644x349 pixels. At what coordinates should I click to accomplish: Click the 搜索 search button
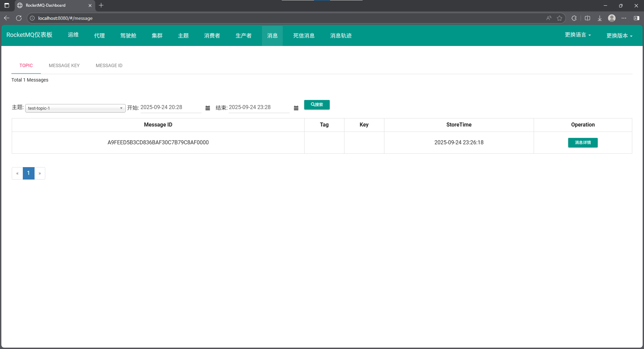(317, 105)
